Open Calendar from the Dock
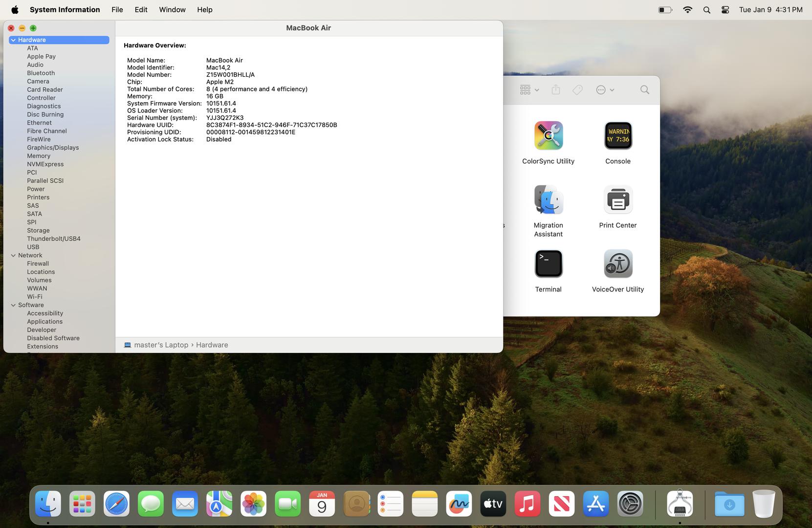The width and height of the screenshot is (812, 528). 322,504
